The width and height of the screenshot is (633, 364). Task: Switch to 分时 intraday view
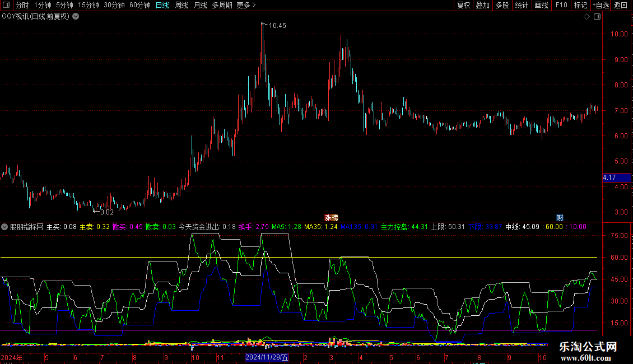point(22,5)
